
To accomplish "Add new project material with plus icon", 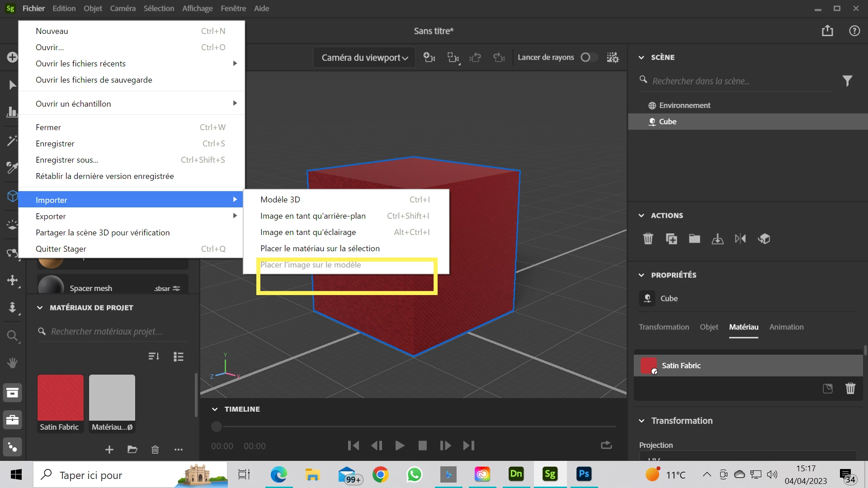I will (109, 449).
